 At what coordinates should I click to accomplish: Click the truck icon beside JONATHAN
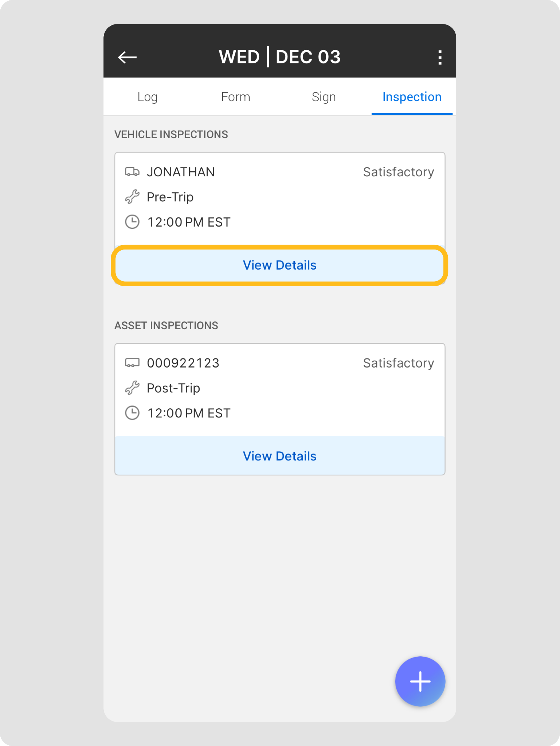click(132, 172)
